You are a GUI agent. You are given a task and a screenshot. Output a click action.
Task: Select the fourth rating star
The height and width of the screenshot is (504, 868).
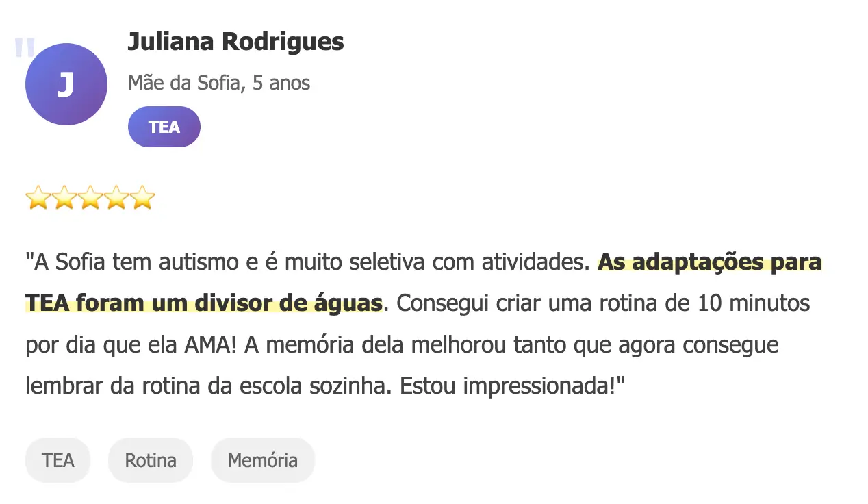pyautogui.click(x=116, y=198)
